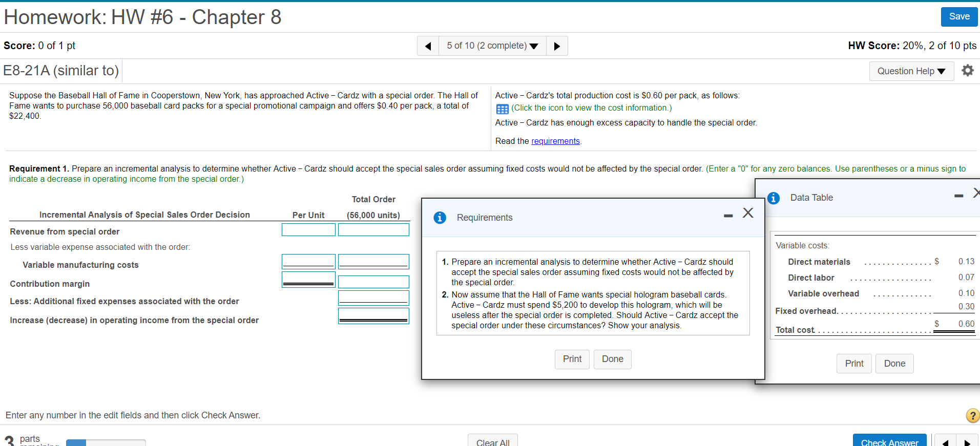Click the cost information table icon

502,109
